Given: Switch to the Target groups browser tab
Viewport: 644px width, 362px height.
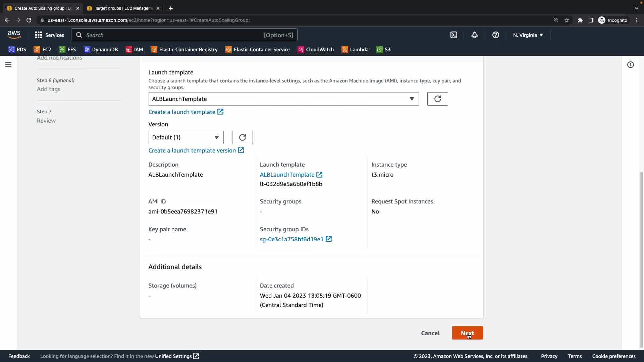Looking at the screenshot, I should coord(123,8).
